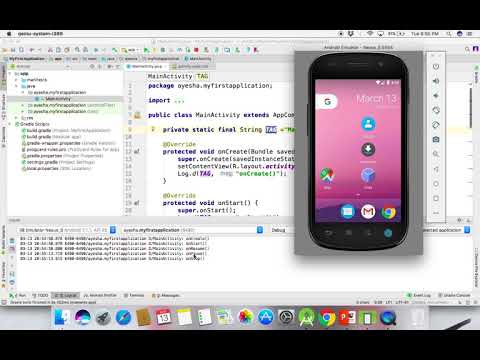Screen dimensions: 480x360
Task: Select local.properties file in tree
Action: pyautogui.click(x=56, y=168)
